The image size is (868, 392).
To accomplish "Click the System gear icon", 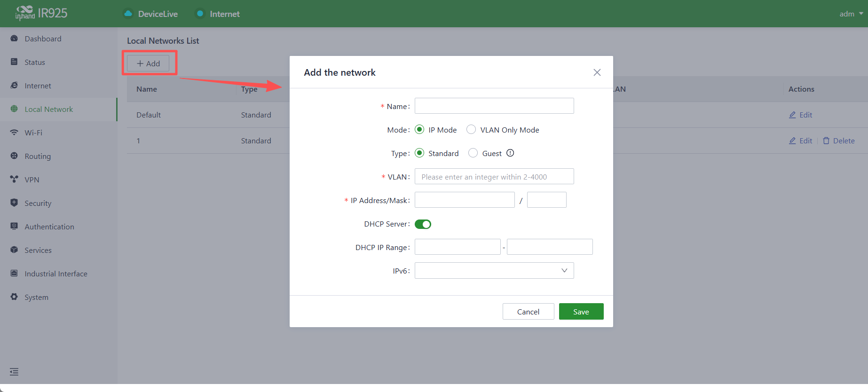I will tap(14, 297).
